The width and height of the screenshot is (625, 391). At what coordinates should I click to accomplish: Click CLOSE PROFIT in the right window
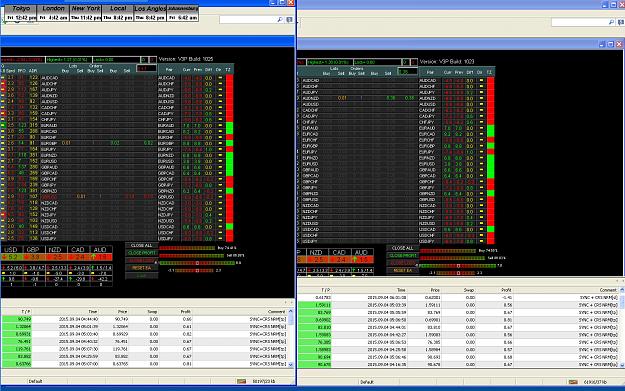coord(403,255)
